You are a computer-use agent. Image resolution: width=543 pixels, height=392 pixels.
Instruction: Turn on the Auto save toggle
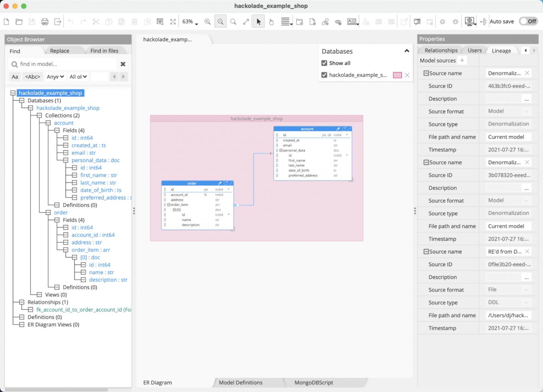tap(528, 21)
